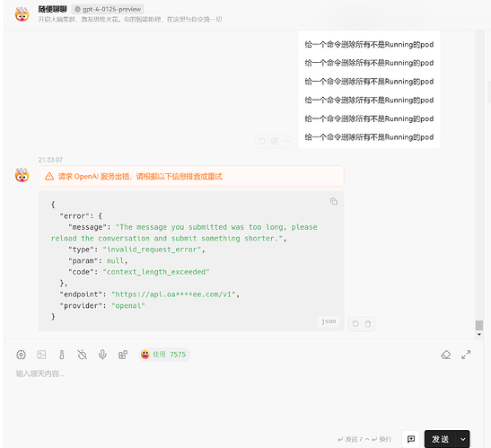This screenshot has height=448, width=491.
Task: Click the black send button
Action: (440, 439)
